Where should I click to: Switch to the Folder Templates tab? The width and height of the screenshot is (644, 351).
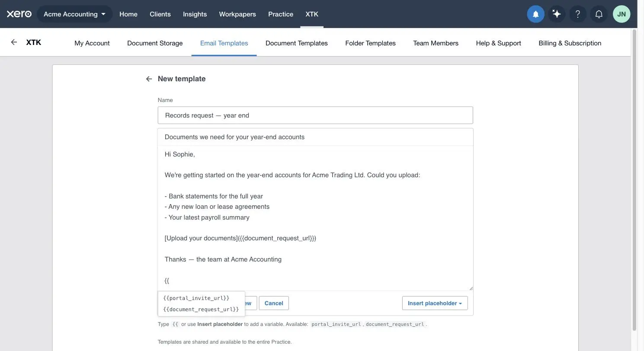pyautogui.click(x=370, y=43)
